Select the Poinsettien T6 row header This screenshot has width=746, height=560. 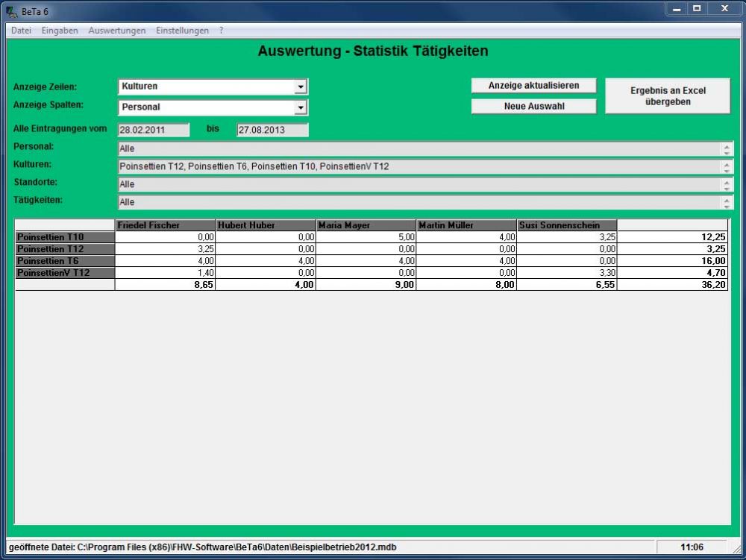pos(65,261)
